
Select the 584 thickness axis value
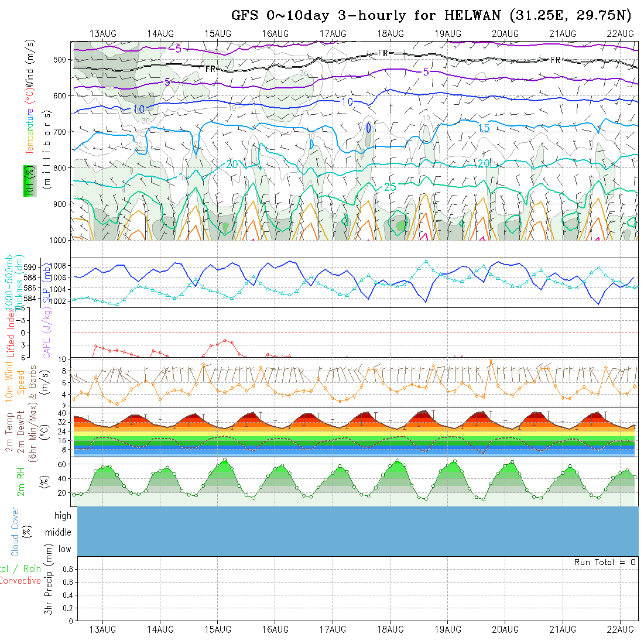[30, 299]
